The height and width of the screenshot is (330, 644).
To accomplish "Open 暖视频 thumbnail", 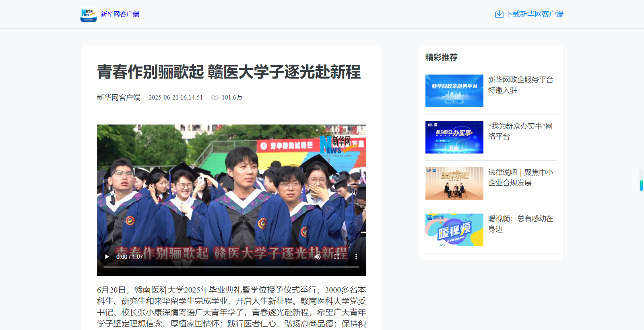I will (x=454, y=230).
